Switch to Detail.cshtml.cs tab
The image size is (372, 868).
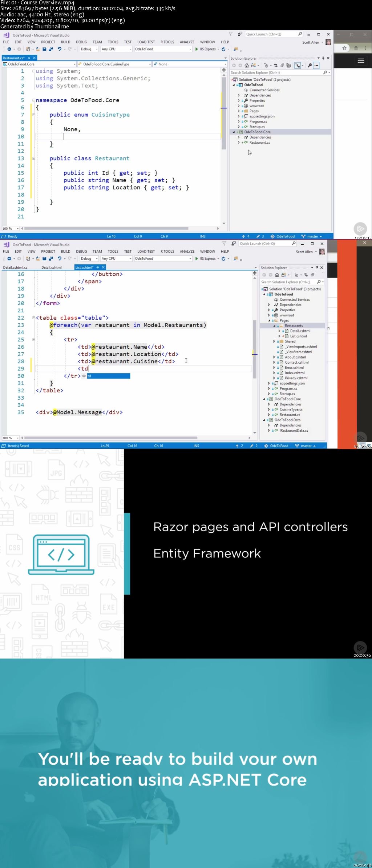(x=15, y=267)
